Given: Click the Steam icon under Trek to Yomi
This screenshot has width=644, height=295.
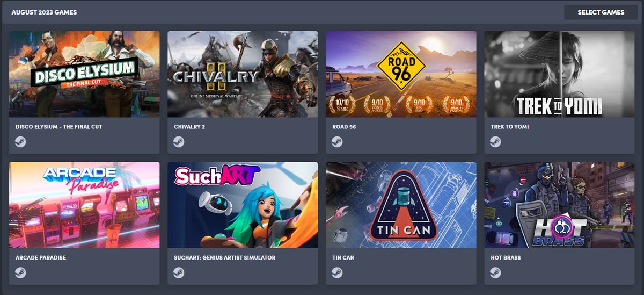Looking at the screenshot, I should 495,142.
